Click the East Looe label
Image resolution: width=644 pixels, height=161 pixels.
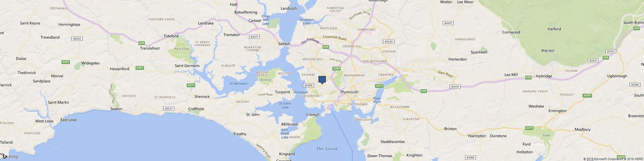(x=69, y=120)
